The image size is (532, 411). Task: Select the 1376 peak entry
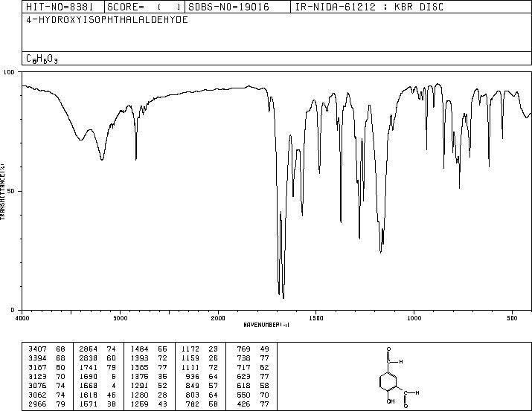[149, 376]
